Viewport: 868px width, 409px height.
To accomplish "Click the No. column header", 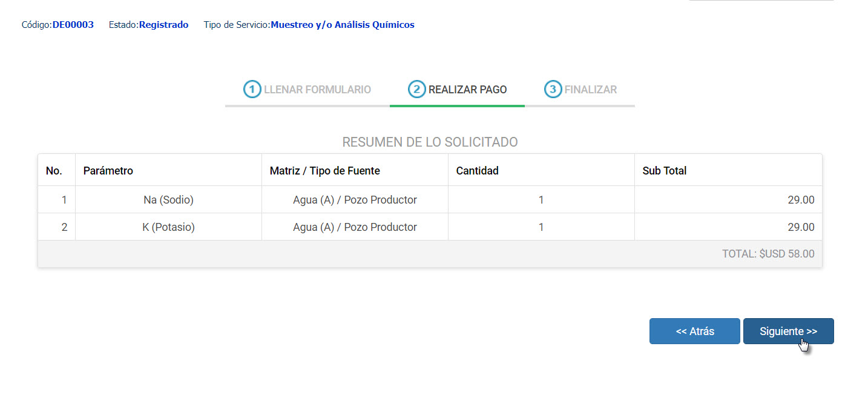I will pyautogui.click(x=56, y=171).
